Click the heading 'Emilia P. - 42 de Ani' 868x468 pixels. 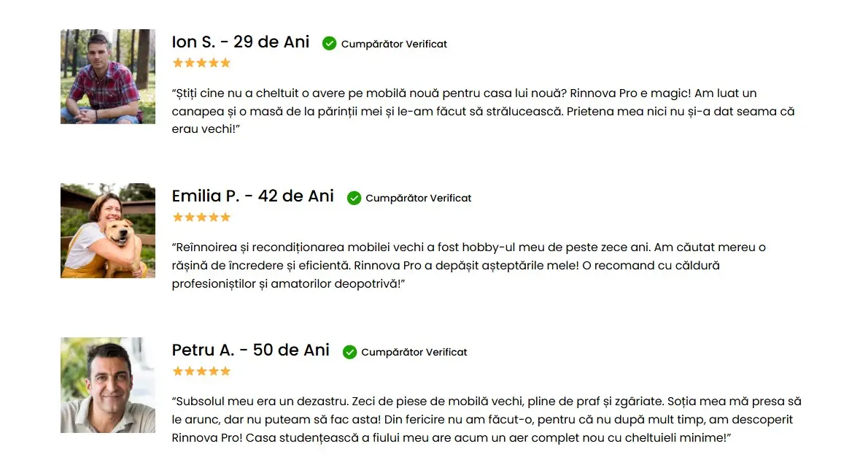pyautogui.click(x=252, y=196)
